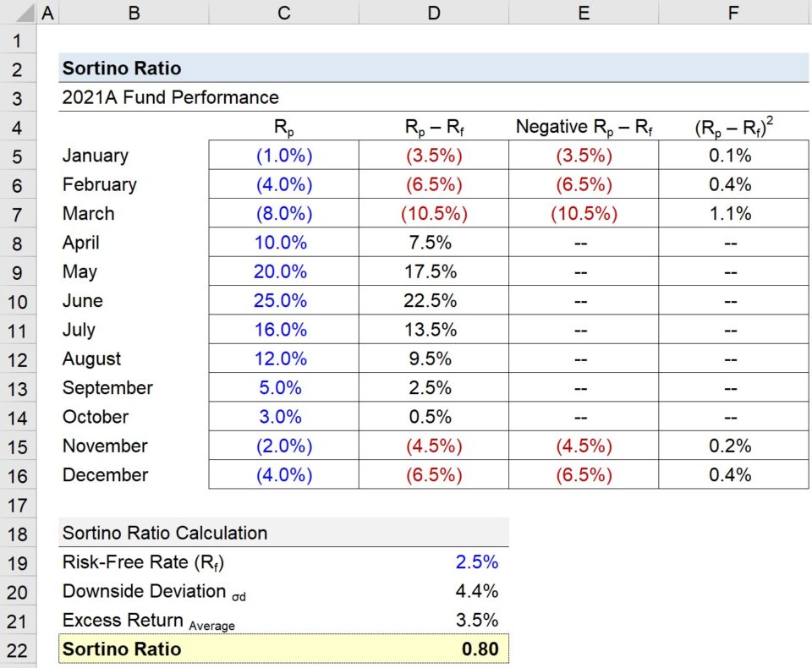Click the December row label
812x668 pixels.
click(105, 475)
